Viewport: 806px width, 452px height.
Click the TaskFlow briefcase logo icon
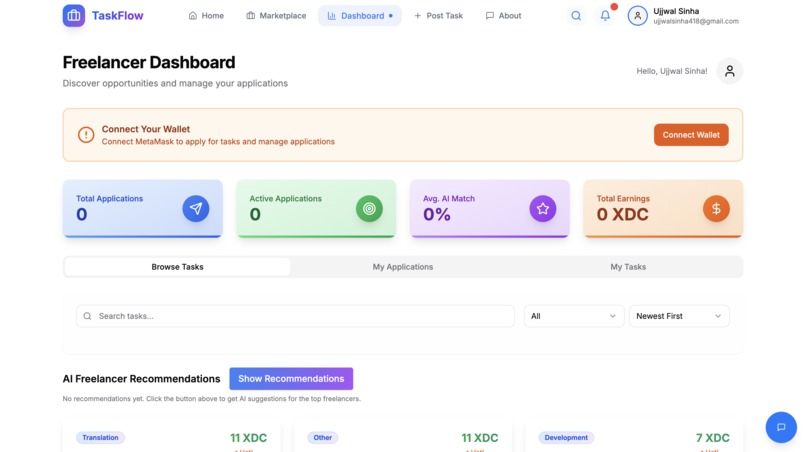(x=74, y=15)
